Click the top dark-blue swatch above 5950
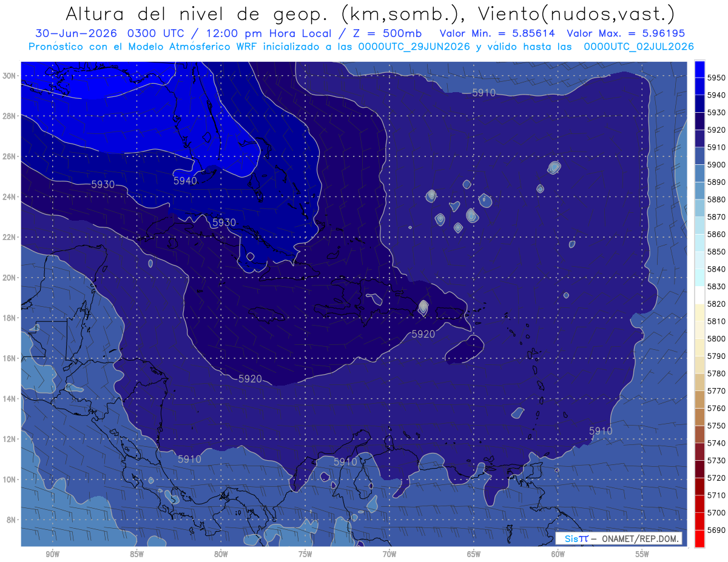This screenshot has height=562, width=728. click(x=699, y=69)
